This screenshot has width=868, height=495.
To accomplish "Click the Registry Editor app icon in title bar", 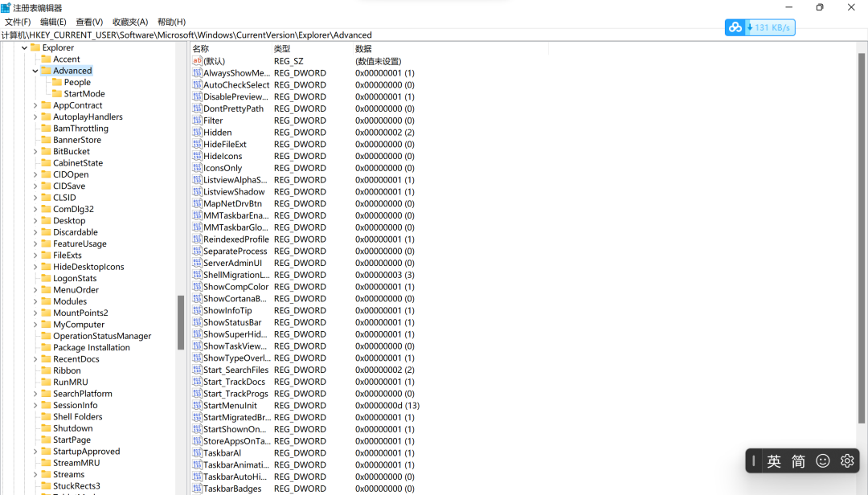I will pos(6,8).
